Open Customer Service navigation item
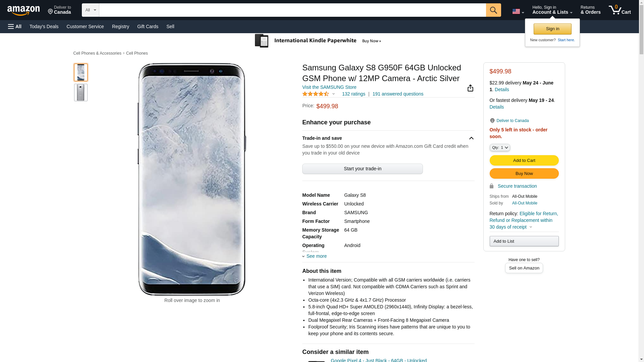The height and width of the screenshot is (362, 644). [85, 26]
